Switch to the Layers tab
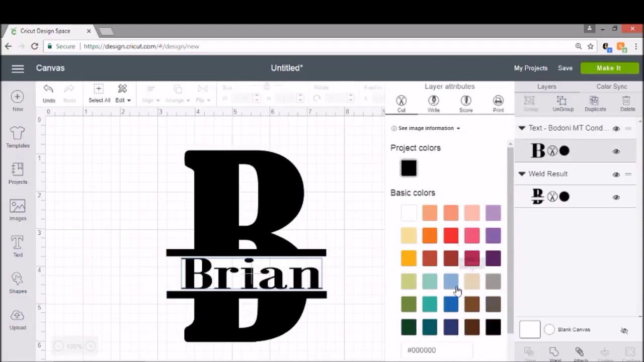This screenshot has height=362, width=644. point(546,86)
